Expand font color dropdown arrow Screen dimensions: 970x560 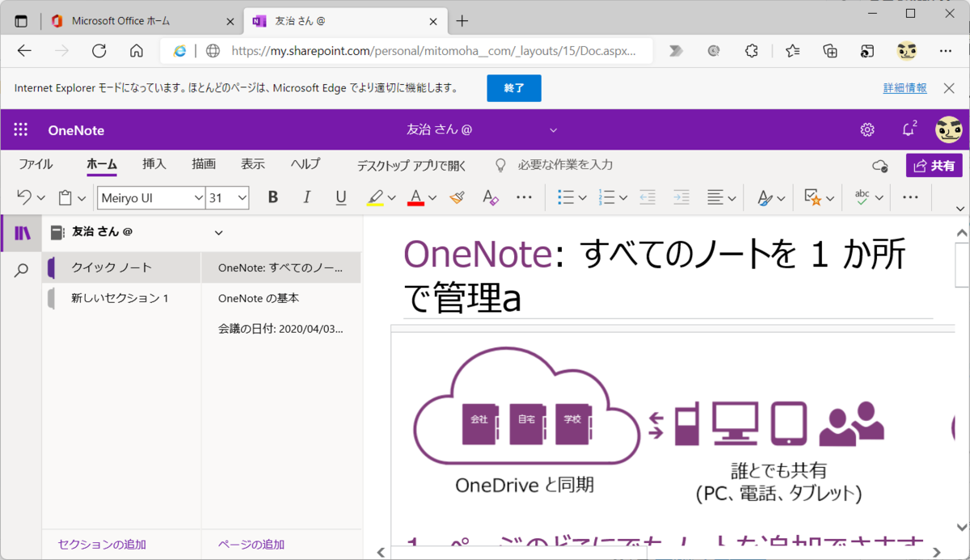click(432, 198)
